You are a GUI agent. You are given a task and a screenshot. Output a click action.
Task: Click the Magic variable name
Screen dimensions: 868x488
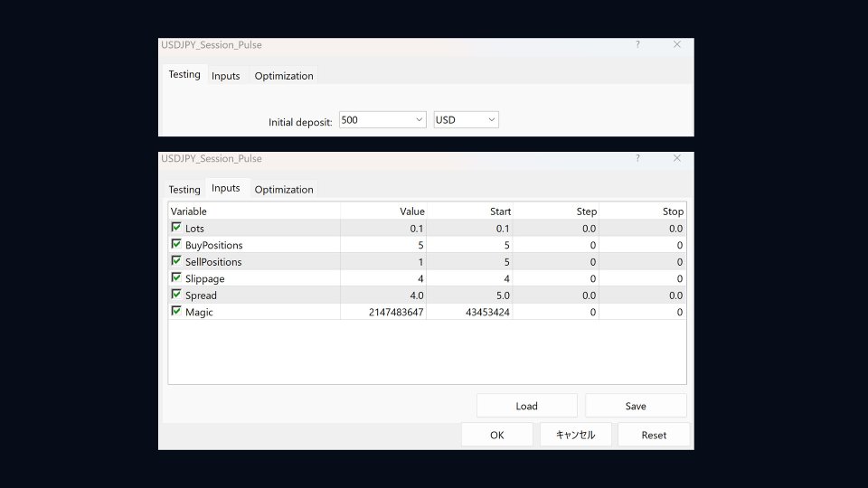[x=199, y=312]
